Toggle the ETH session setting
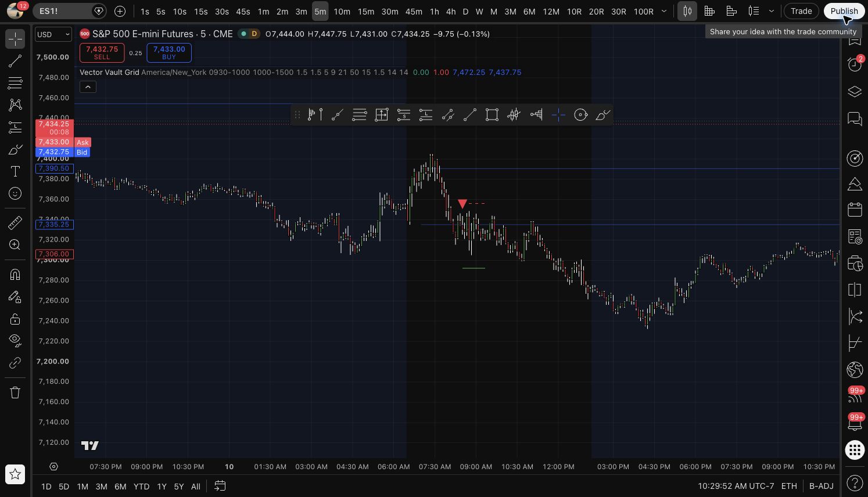This screenshot has width=868, height=497. (x=789, y=486)
